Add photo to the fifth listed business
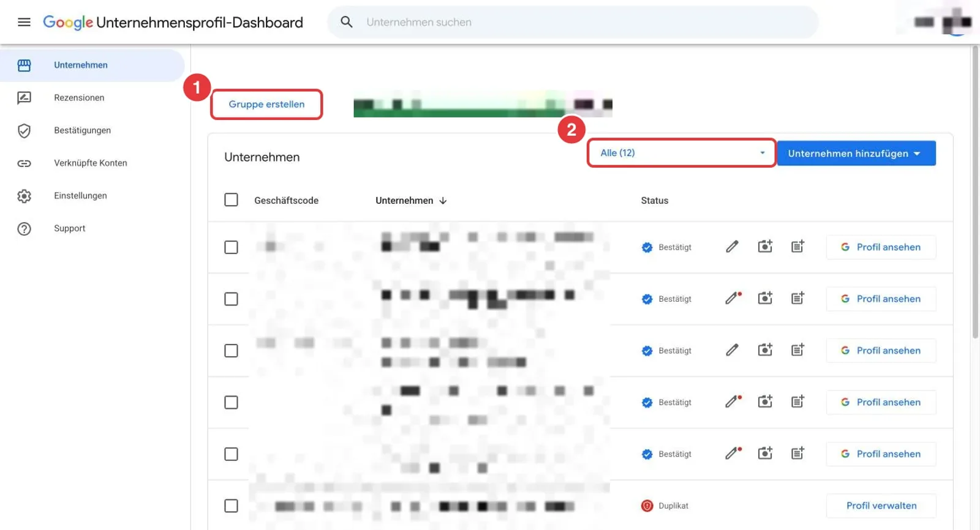The height and width of the screenshot is (530, 980). (765, 453)
